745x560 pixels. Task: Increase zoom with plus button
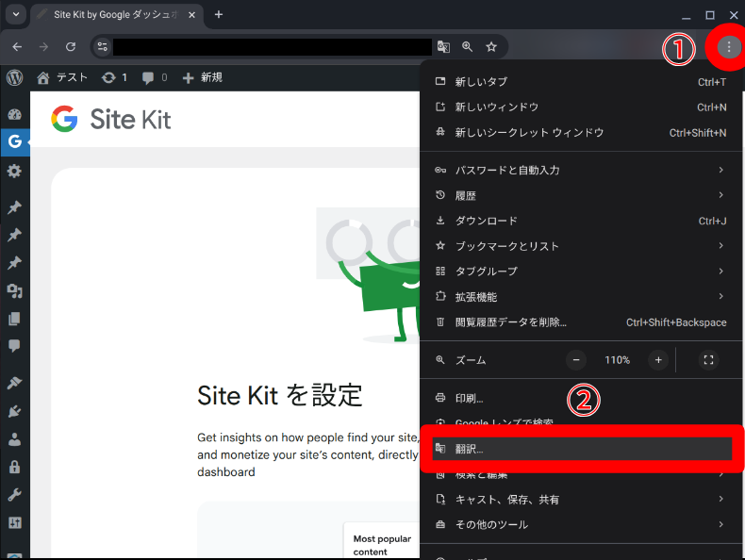(x=658, y=360)
